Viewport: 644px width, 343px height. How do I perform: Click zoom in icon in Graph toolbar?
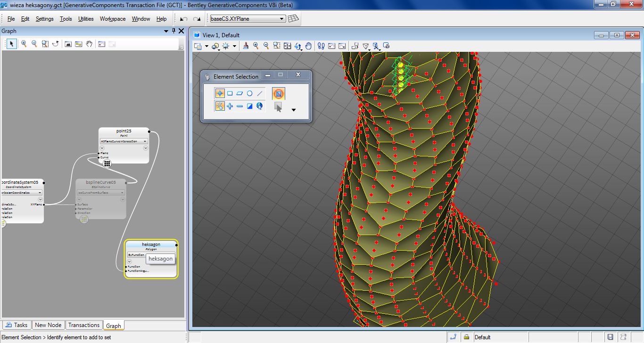coord(24,44)
